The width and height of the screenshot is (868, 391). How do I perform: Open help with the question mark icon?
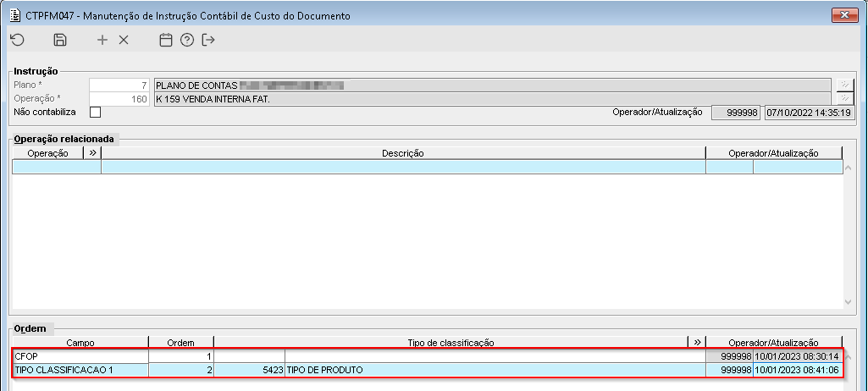point(187,40)
